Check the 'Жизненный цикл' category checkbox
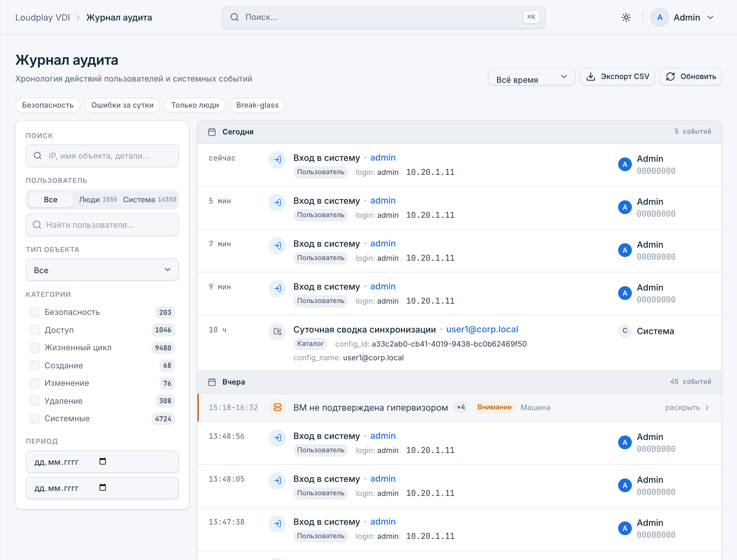Image resolution: width=737 pixels, height=560 pixels. pos(34,348)
